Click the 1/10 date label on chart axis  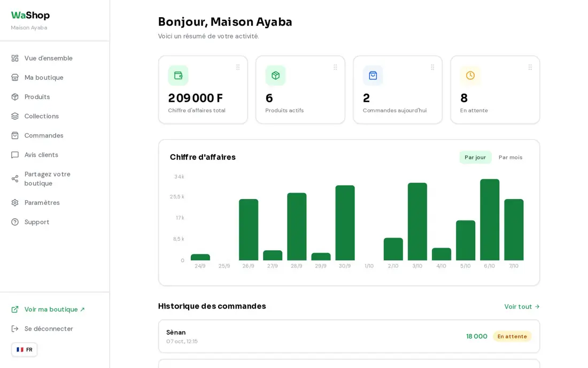click(x=369, y=266)
